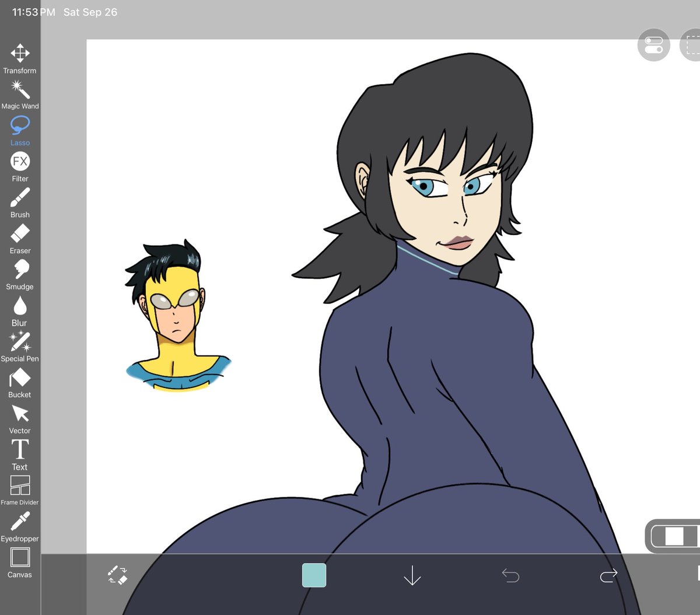Screen dimensions: 700x615
Task: Redo the last undone action
Action: pos(608,576)
